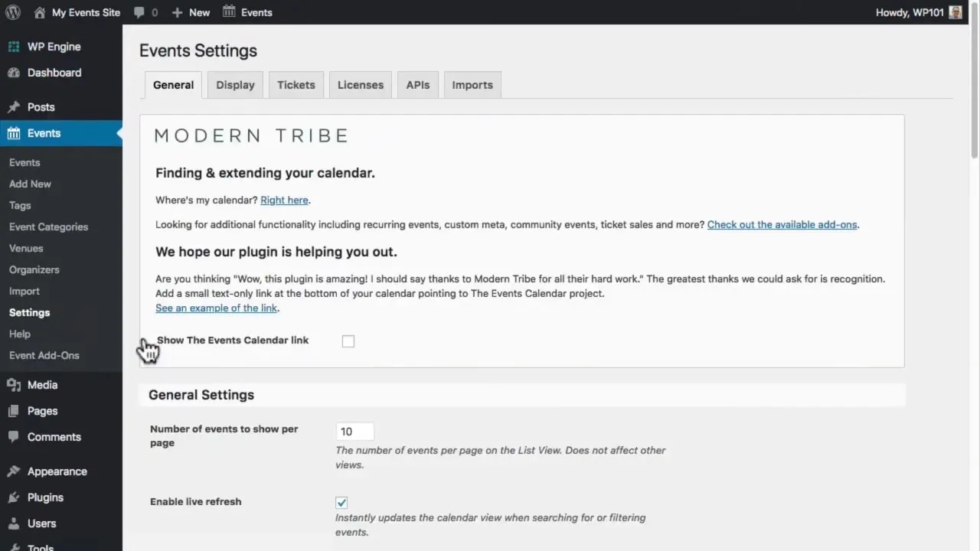Open Settings submenu item
The width and height of the screenshot is (980, 551).
(29, 312)
